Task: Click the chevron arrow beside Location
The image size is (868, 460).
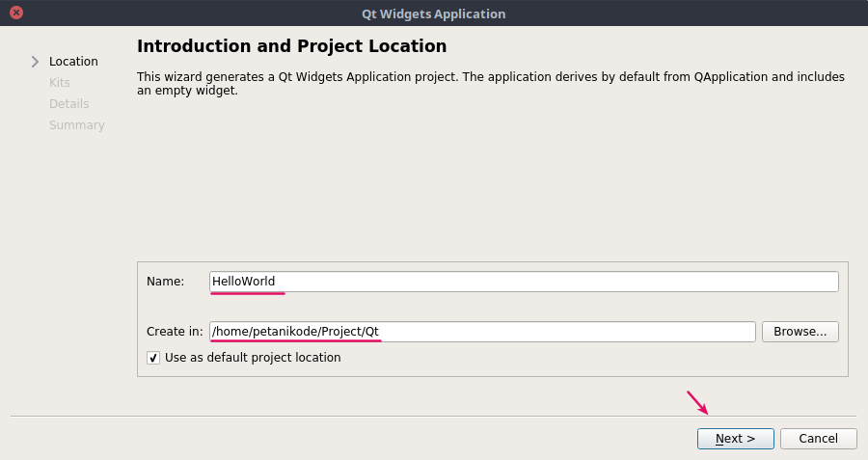Action: click(36, 62)
